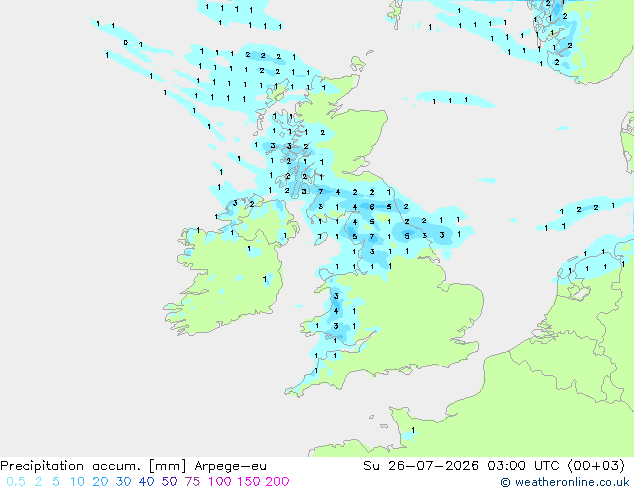The width and height of the screenshot is (634, 490).
Task: Click the 50 mm legend value
Action: pos(169,482)
